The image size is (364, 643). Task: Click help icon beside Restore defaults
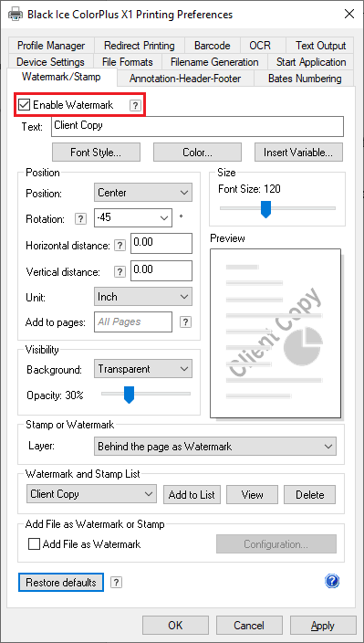pos(116,582)
